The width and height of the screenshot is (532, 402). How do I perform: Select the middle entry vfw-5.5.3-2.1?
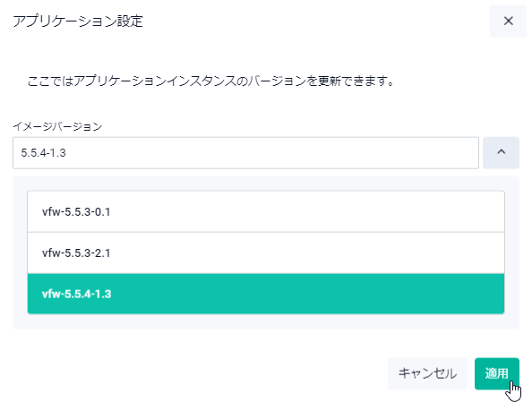[x=266, y=252]
